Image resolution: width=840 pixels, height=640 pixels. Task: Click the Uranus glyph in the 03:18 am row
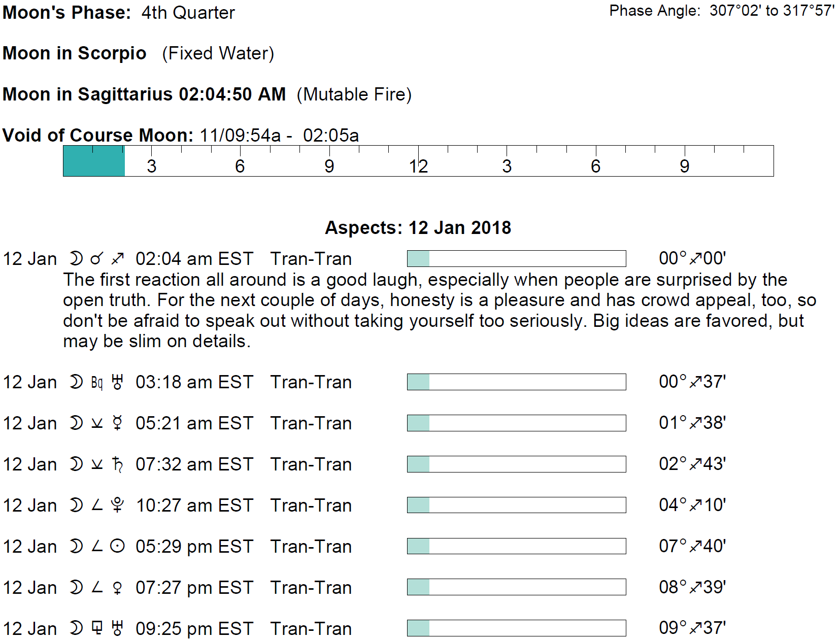(118, 382)
